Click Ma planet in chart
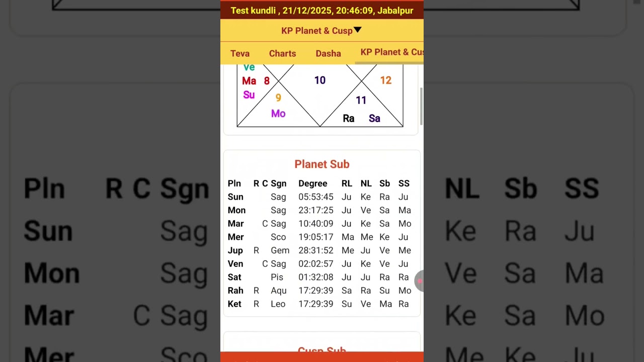The image size is (644, 362). (x=249, y=81)
